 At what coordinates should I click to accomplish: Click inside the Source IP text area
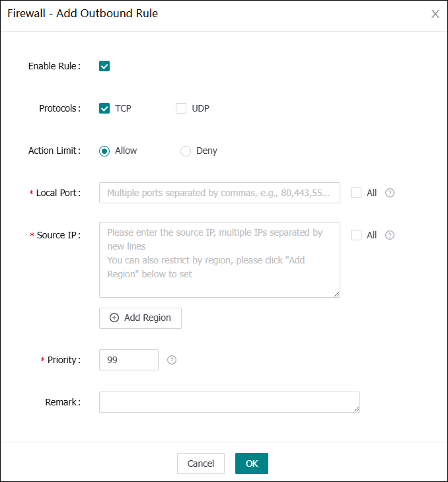click(x=219, y=259)
